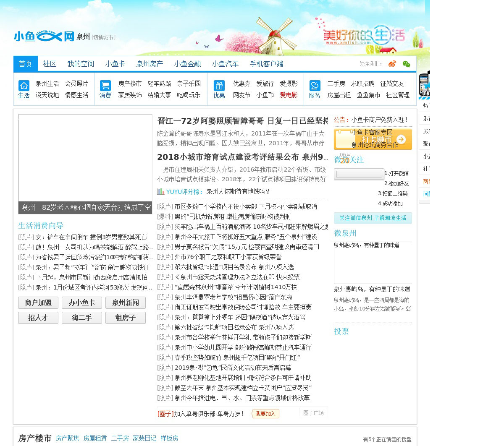Image resolution: width=504 pixels, height=446 pixels.
Task: Open the 消费 shopping cart icon
Action: tap(105, 86)
